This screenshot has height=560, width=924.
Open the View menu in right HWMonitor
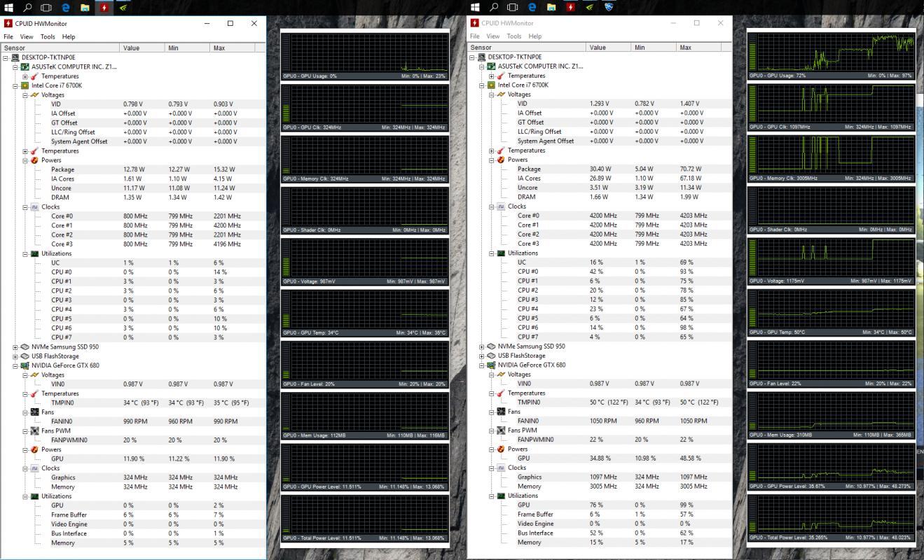point(493,36)
